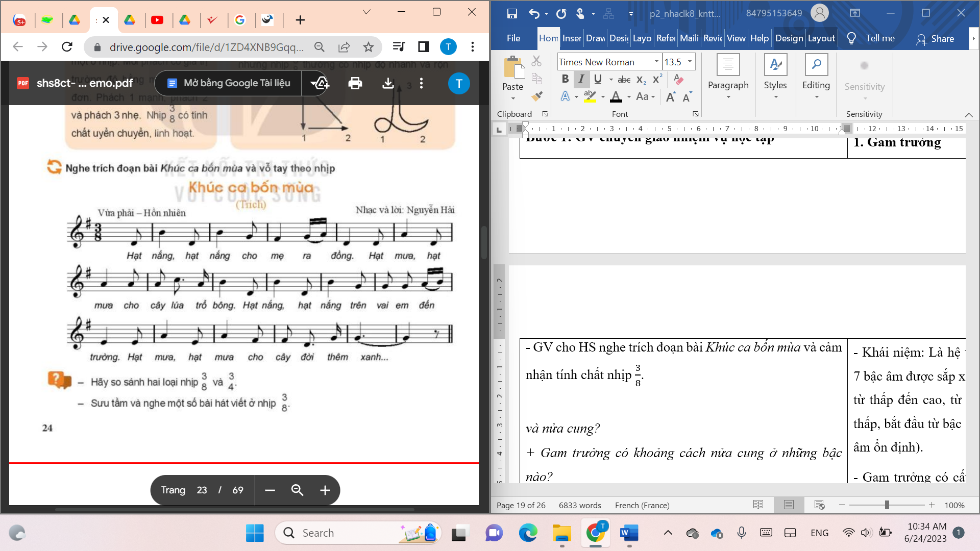Open the Change Case Aa dropdown

pyautogui.click(x=645, y=96)
